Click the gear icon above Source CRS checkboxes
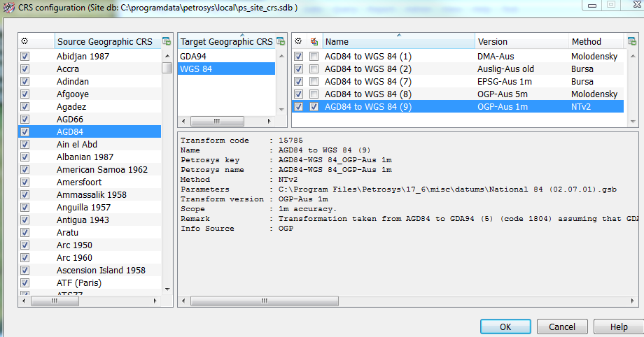The height and width of the screenshot is (337, 644). [x=25, y=41]
